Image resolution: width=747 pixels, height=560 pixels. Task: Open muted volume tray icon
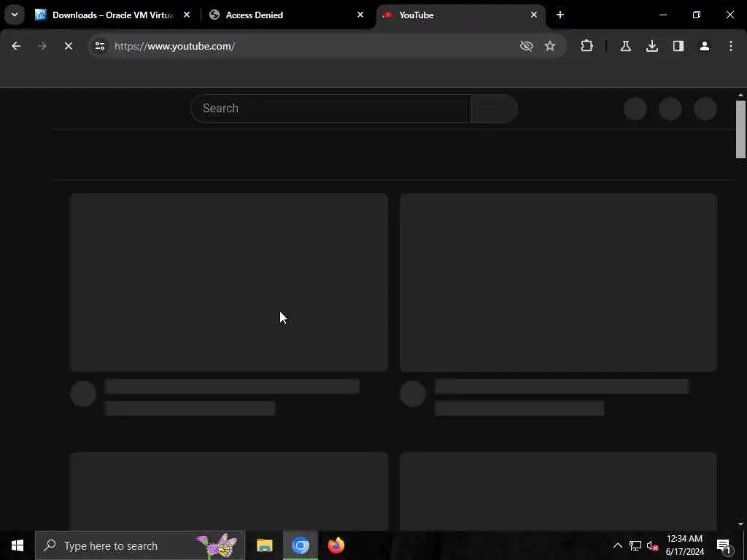tap(652, 545)
